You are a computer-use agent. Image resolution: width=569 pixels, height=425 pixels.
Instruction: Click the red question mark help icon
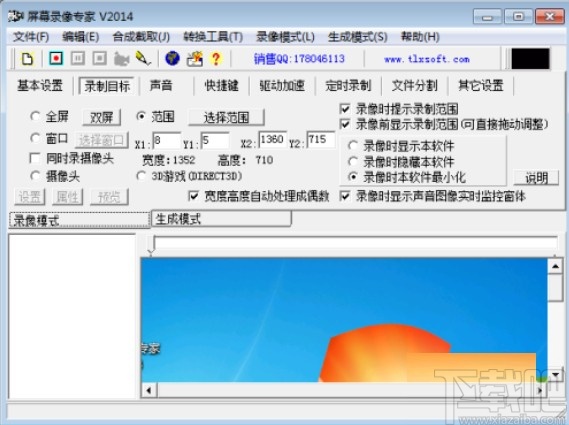(x=216, y=59)
